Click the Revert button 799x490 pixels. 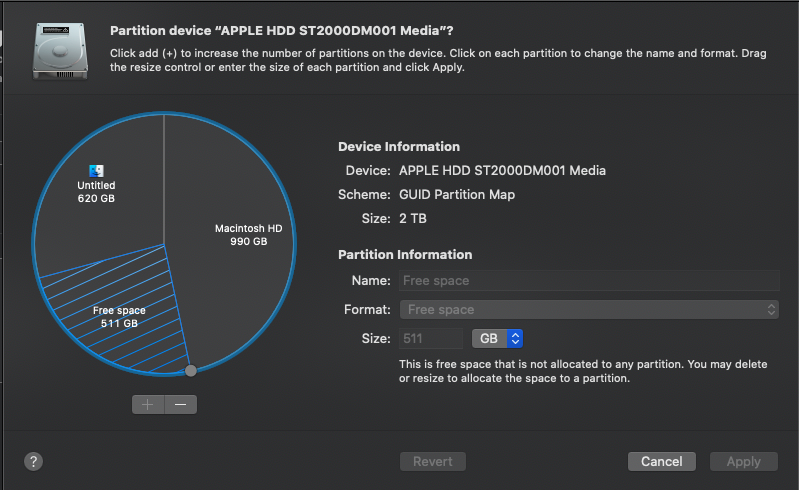coord(433,461)
